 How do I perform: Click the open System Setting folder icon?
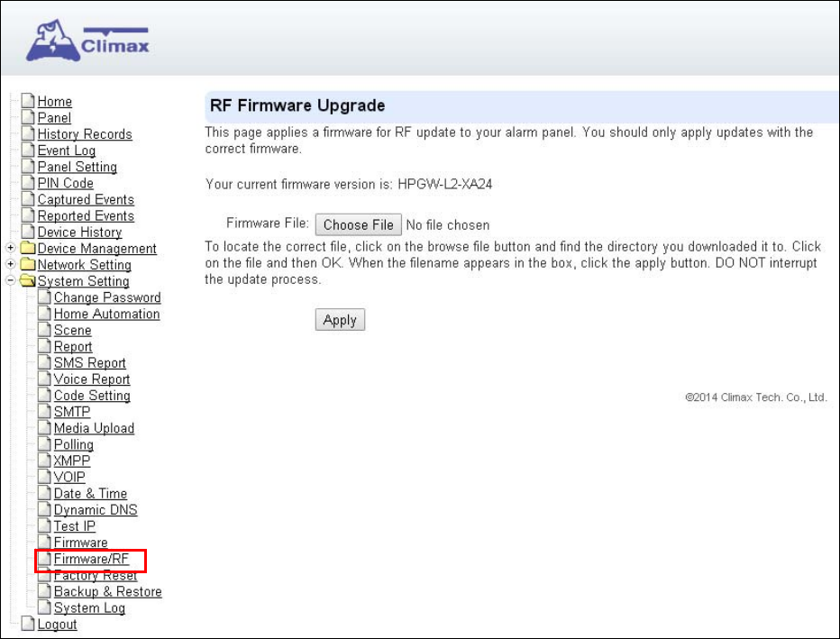point(28,280)
